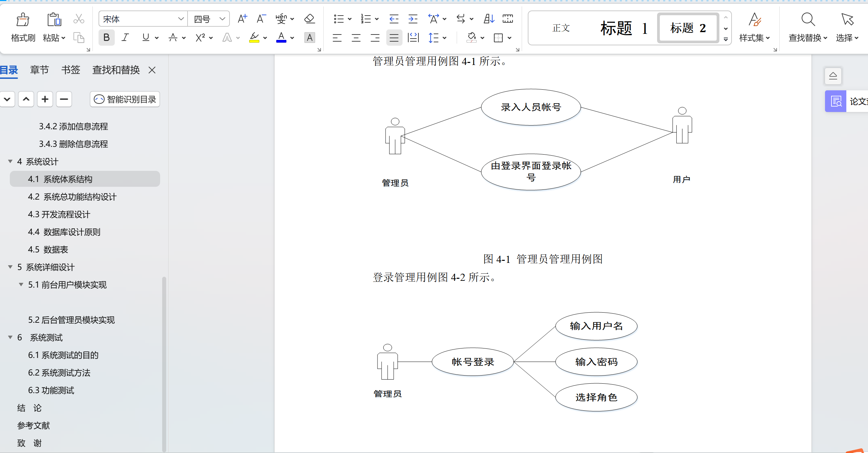Screen dimensions: 868x453
Task: Click the Format Painter (格式刷) icon
Action: tap(23, 20)
